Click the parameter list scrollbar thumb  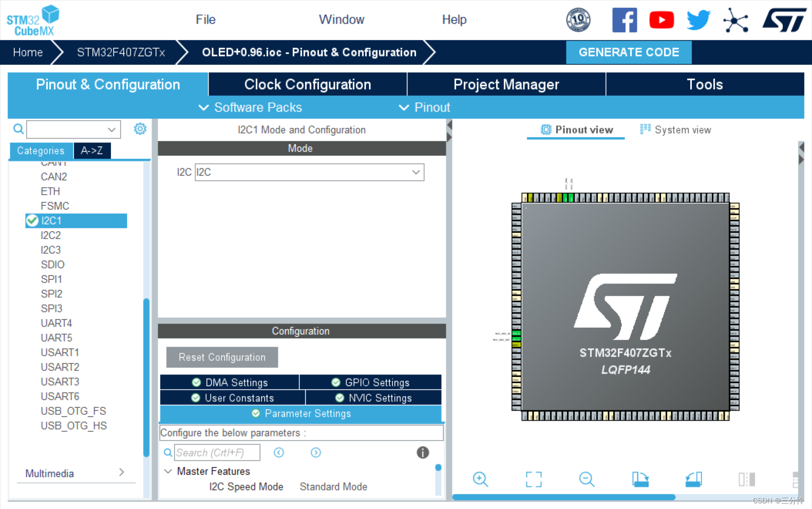pyautogui.click(x=438, y=467)
